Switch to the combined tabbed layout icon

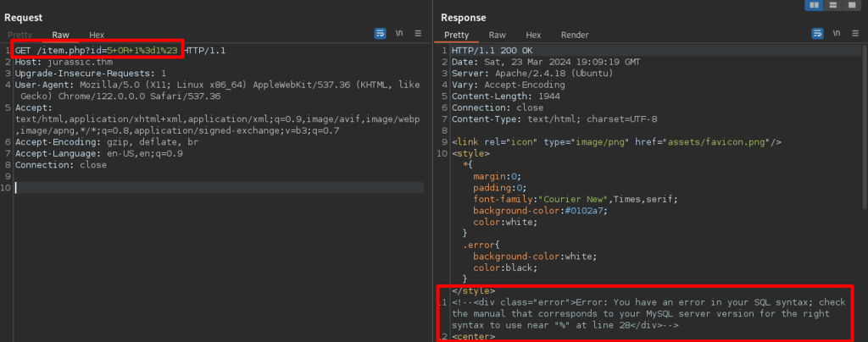[x=854, y=6]
